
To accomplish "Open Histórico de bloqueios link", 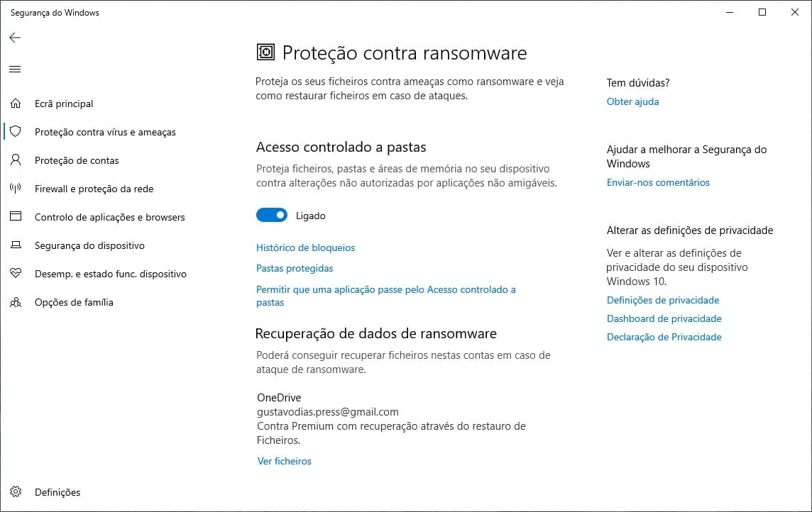I will [x=305, y=247].
